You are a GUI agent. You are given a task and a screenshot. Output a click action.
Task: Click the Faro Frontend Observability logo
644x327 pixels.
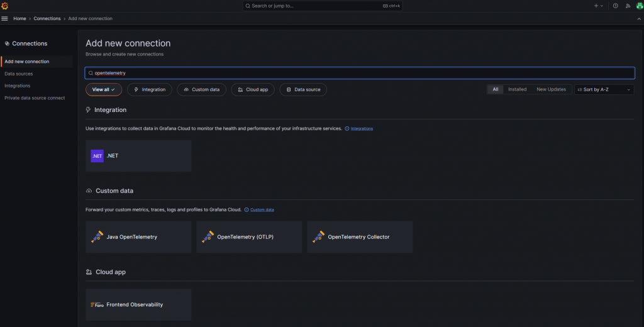(97, 305)
